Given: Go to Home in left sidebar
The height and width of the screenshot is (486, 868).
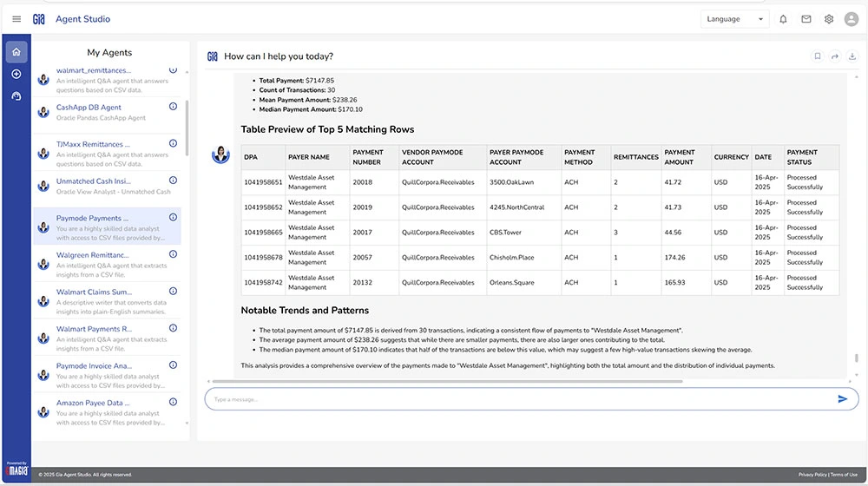Looking at the screenshot, I should point(16,52).
